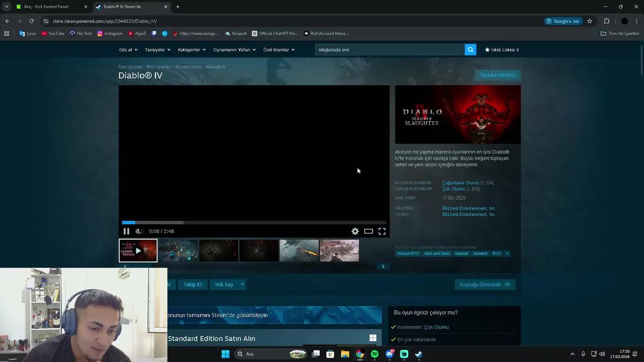Toggle theater mode on the video player

(369, 231)
